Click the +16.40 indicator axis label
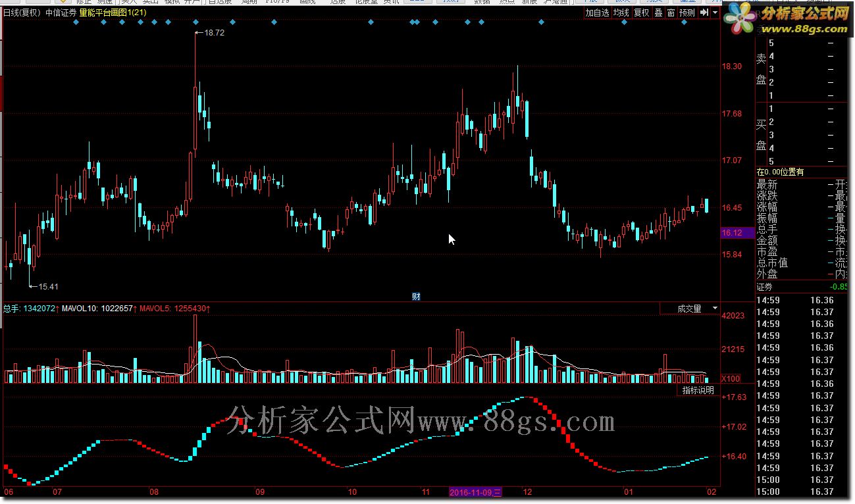This screenshot has width=855, height=504. [734, 457]
